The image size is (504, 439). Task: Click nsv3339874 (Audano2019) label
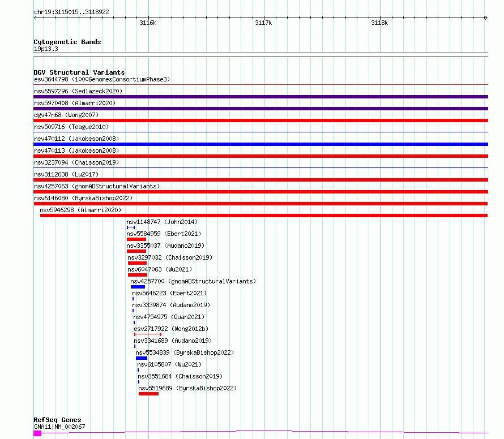pos(171,305)
